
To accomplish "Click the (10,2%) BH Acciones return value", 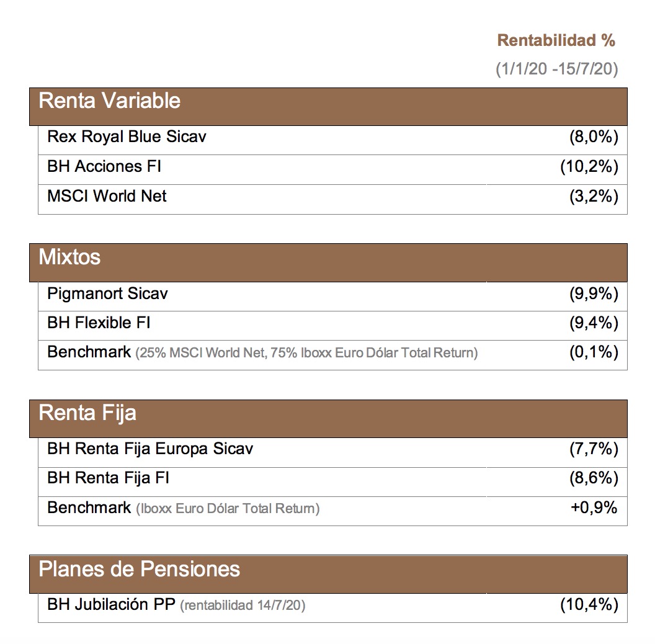I will point(589,167).
